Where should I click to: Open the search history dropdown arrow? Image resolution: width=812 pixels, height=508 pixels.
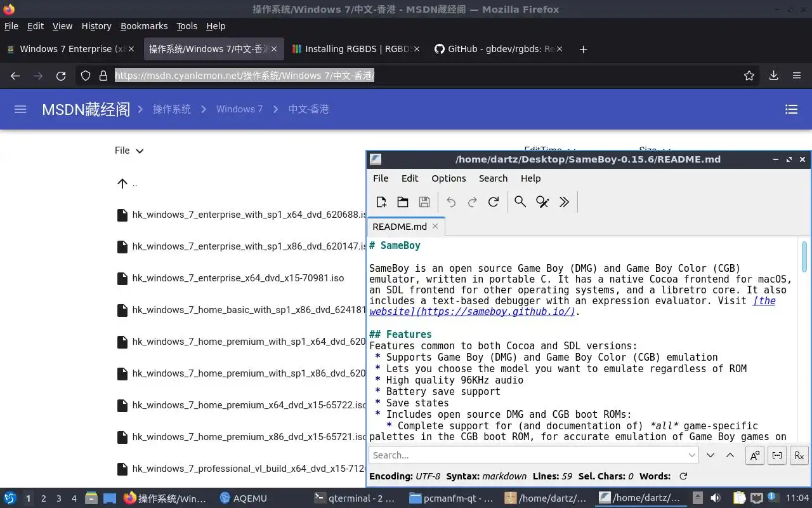(x=691, y=455)
